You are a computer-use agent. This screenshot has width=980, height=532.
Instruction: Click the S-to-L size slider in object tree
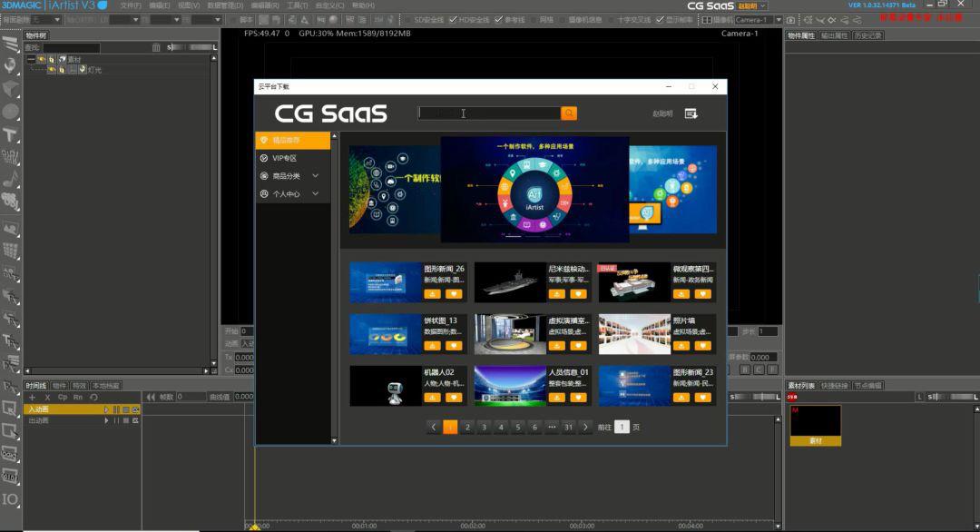[x=191, y=47]
